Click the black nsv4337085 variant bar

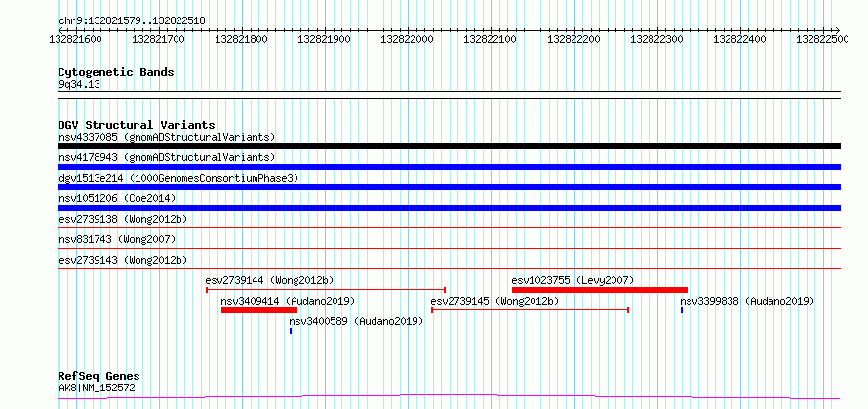449,146
